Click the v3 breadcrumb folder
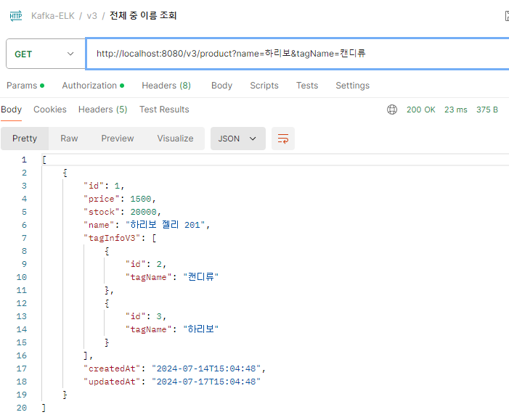 92,15
